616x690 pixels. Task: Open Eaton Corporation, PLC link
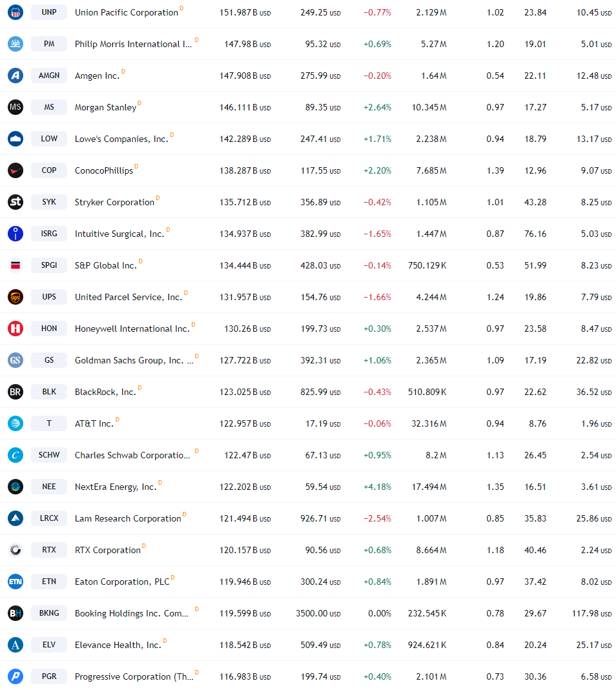pos(122,582)
